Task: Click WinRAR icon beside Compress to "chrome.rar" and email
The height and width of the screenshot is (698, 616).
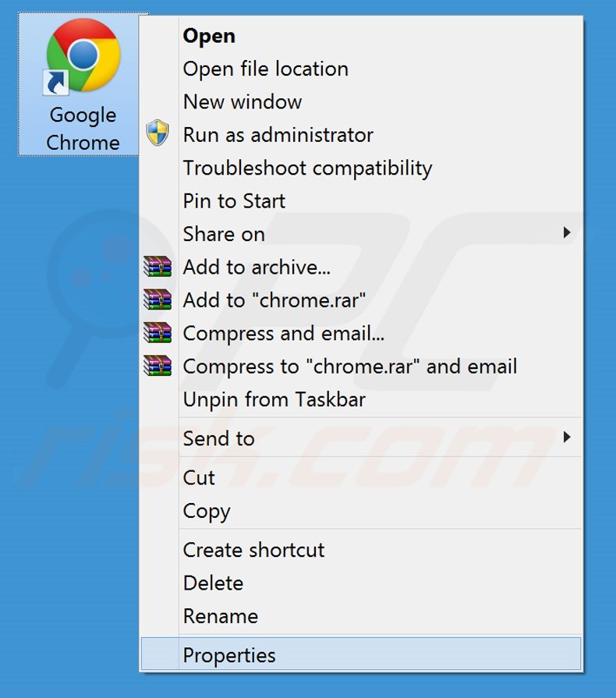Action: tap(158, 366)
